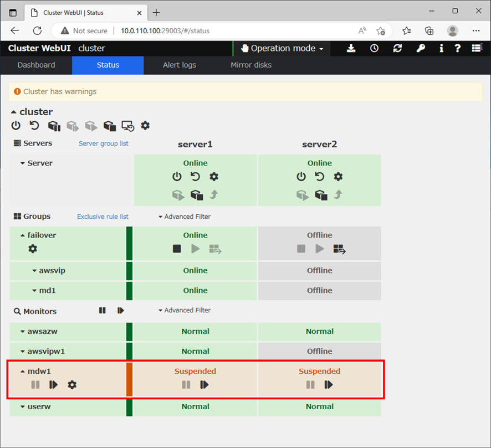The width and height of the screenshot is (491, 448).
Task: Stop the failover group on server1
Action: click(177, 249)
